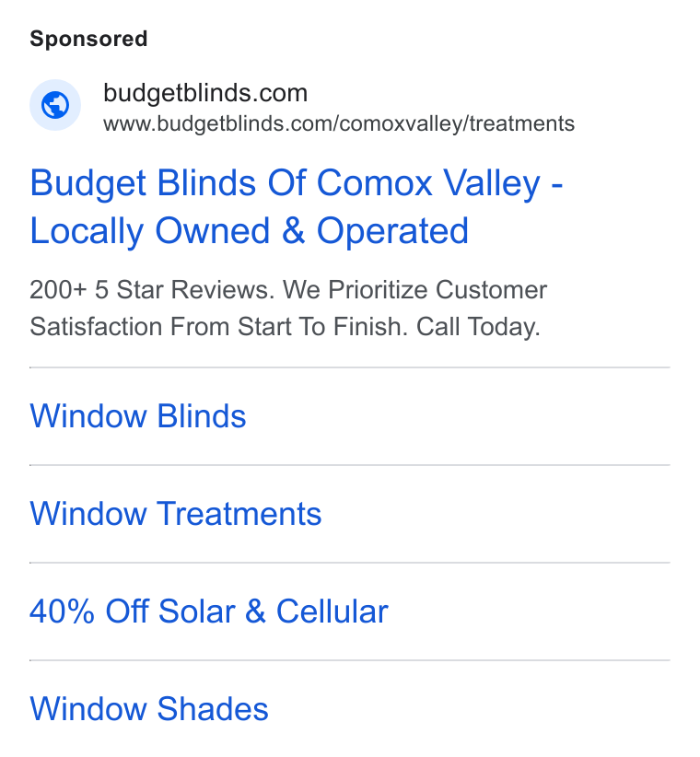This screenshot has height=757, width=700.
Task: Click the Sponsored label
Action: (88, 39)
